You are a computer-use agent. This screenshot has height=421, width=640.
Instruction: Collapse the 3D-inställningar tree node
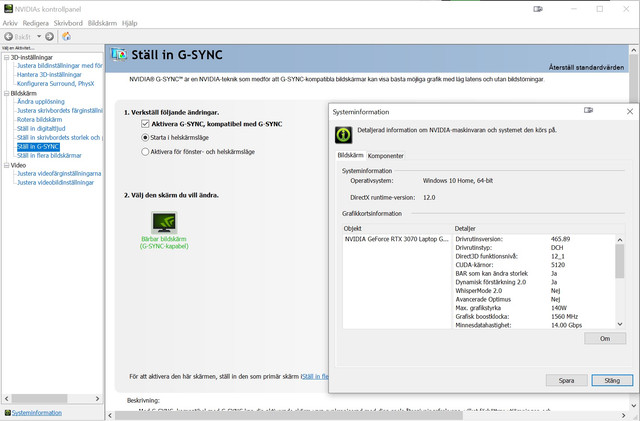7,58
